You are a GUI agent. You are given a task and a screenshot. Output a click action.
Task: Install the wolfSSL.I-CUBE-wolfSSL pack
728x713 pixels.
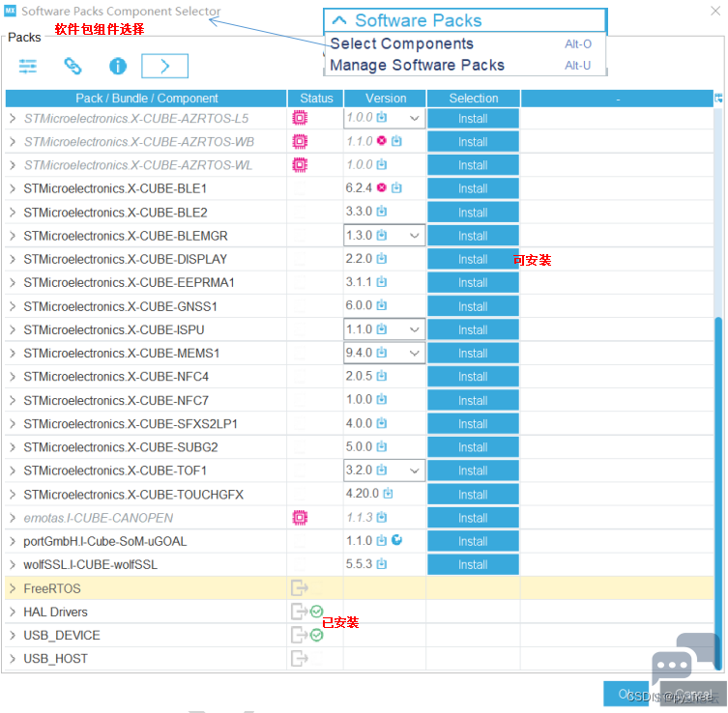pos(473,564)
